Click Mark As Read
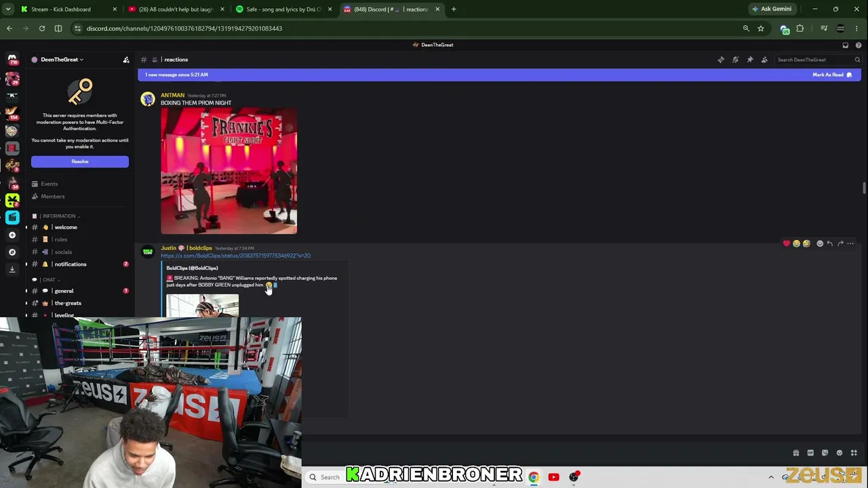This screenshot has width=868, height=488. coord(832,75)
